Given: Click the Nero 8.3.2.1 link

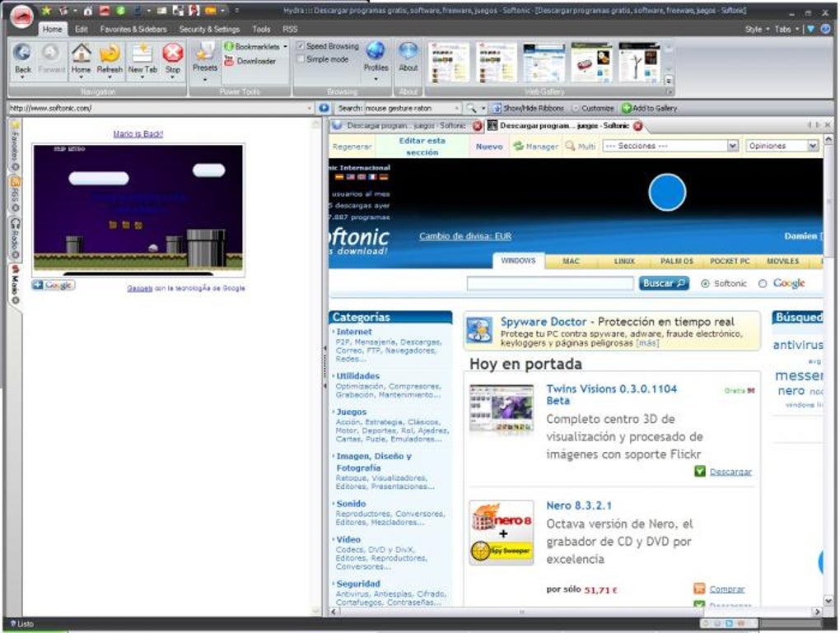Looking at the screenshot, I should pyautogui.click(x=579, y=505).
